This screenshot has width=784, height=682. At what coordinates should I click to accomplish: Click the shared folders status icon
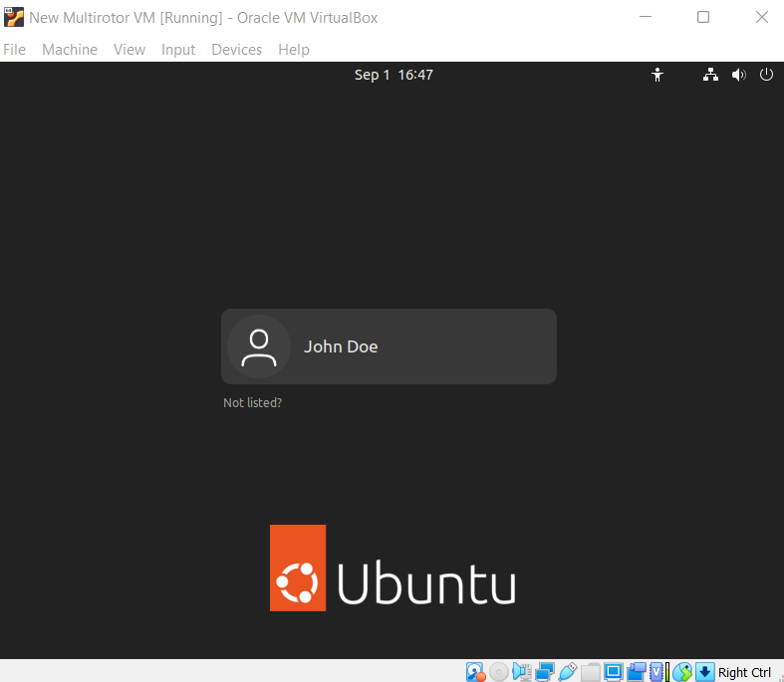click(x=591, y=672)
